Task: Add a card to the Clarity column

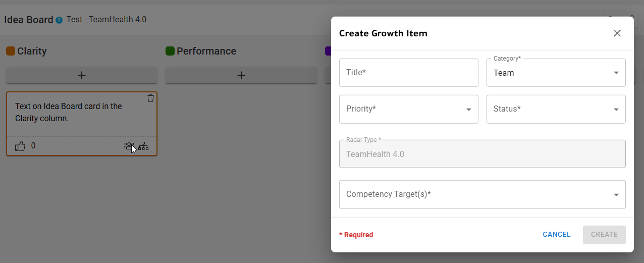Action: [x=82, y=75]
